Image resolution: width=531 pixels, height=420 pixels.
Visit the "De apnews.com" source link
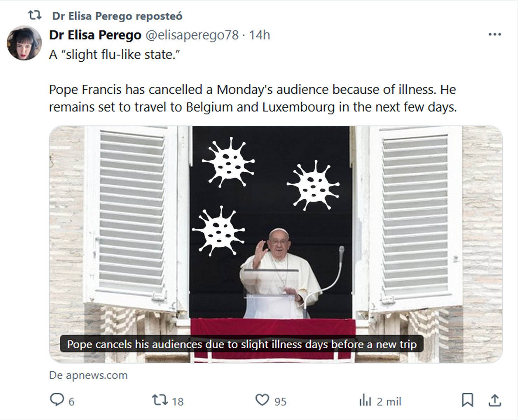pyautogui.click(x=88, y=375)
